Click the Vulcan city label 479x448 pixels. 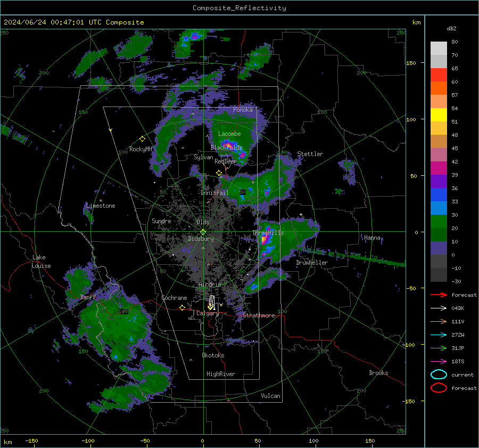click(x=270, y=396)
